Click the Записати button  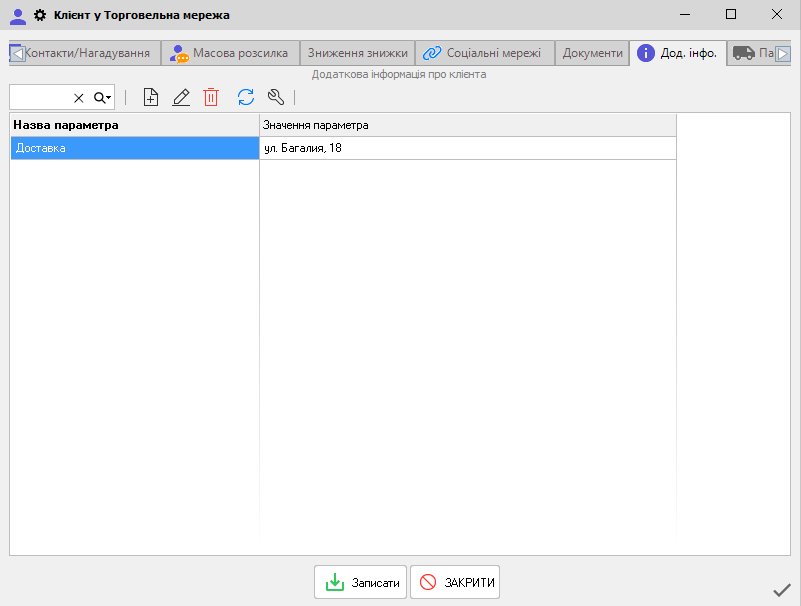point(361,582)
